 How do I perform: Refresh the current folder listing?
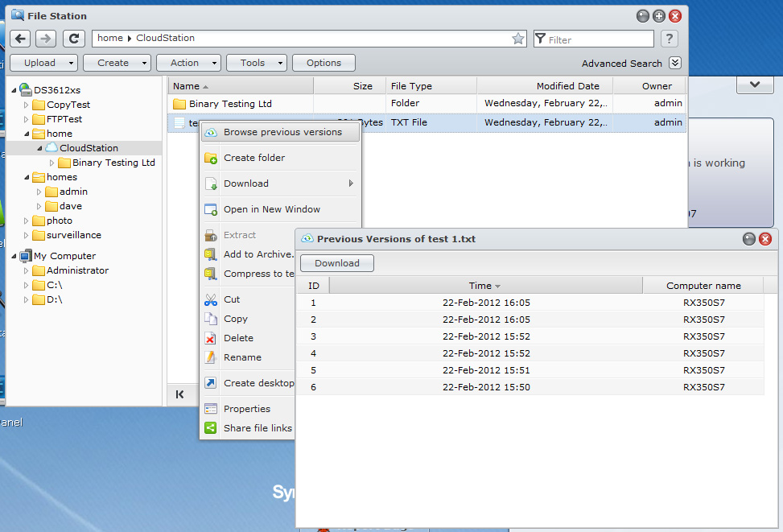tap(74, 39)
